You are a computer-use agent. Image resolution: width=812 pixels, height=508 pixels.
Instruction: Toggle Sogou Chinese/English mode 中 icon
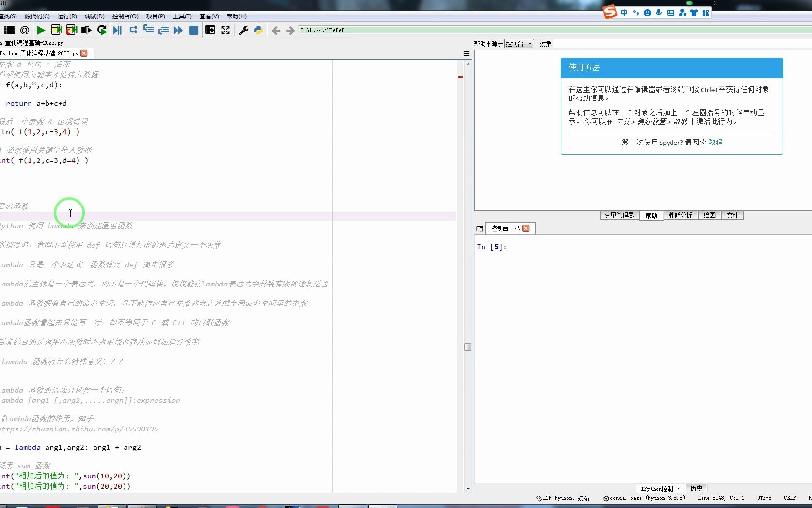(624, 13)
